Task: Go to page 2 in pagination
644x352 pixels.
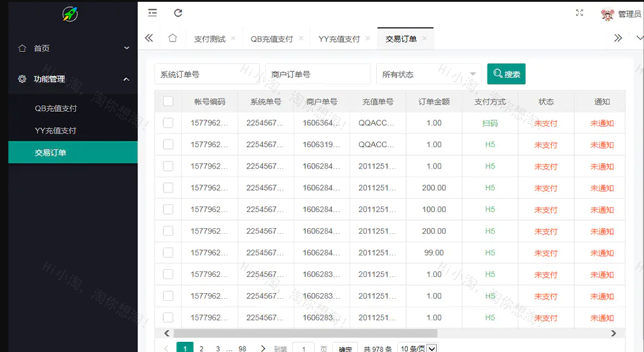Action: pos(201,348)
